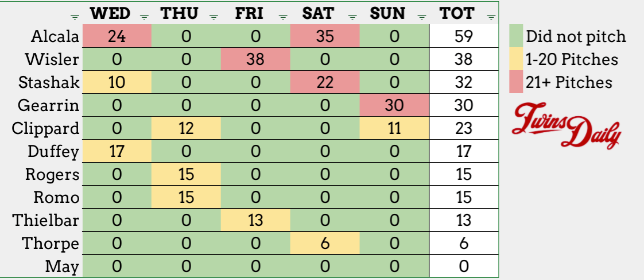The width and height of the screenshot is (644, 280).
Task: Select Thorpe's Saturday cell showing 6
Action: 325,243
